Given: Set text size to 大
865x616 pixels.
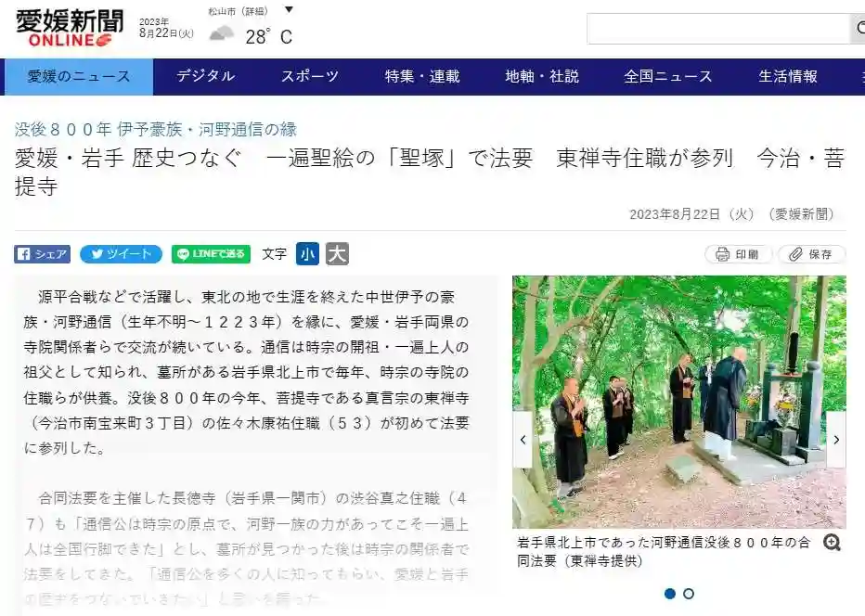Looking at the screenshot, I should [337, 253].
